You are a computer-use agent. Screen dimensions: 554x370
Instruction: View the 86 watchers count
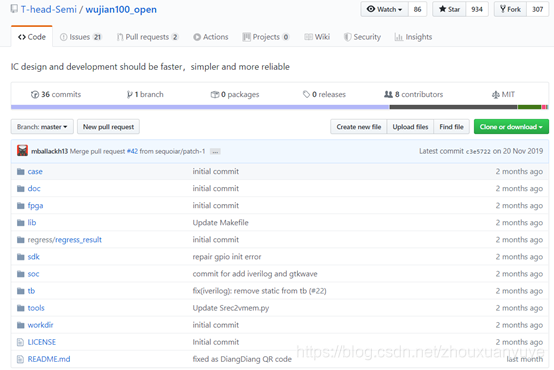click(x=417, y=9)
